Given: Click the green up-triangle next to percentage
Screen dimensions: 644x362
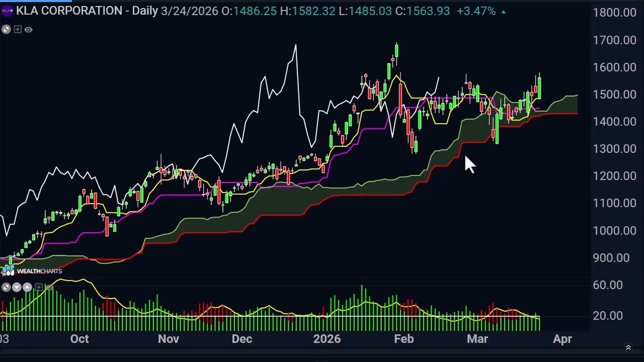Looking at the screenshot, I should coord(503,12).
